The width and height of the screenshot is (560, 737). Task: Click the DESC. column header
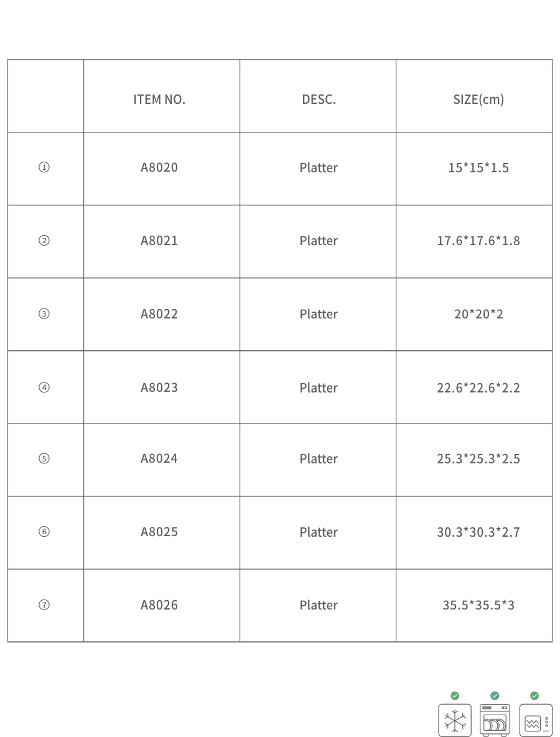coord(319,99)
